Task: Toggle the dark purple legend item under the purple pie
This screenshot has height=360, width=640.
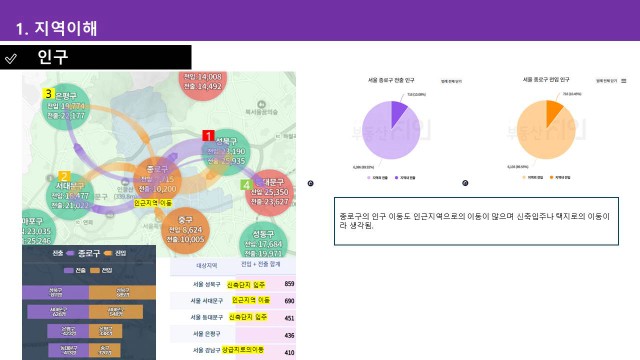Action: [x=405, y=178]
